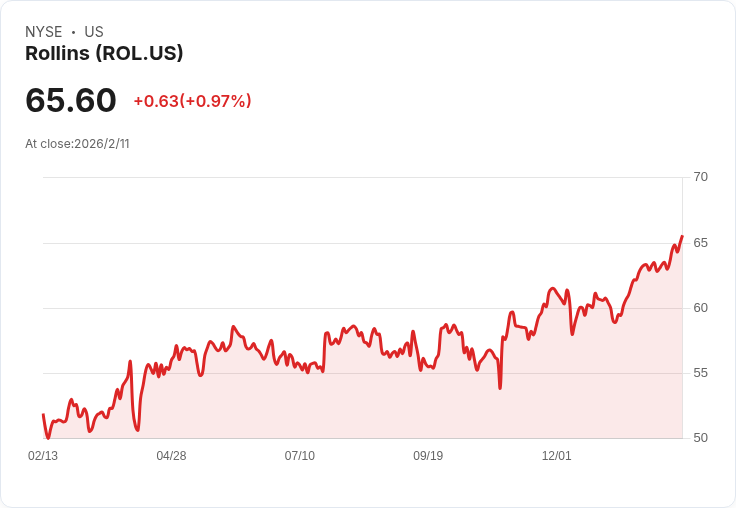
Task: Select the 07/10 date on the x-axis
Action: click(299, 456)
